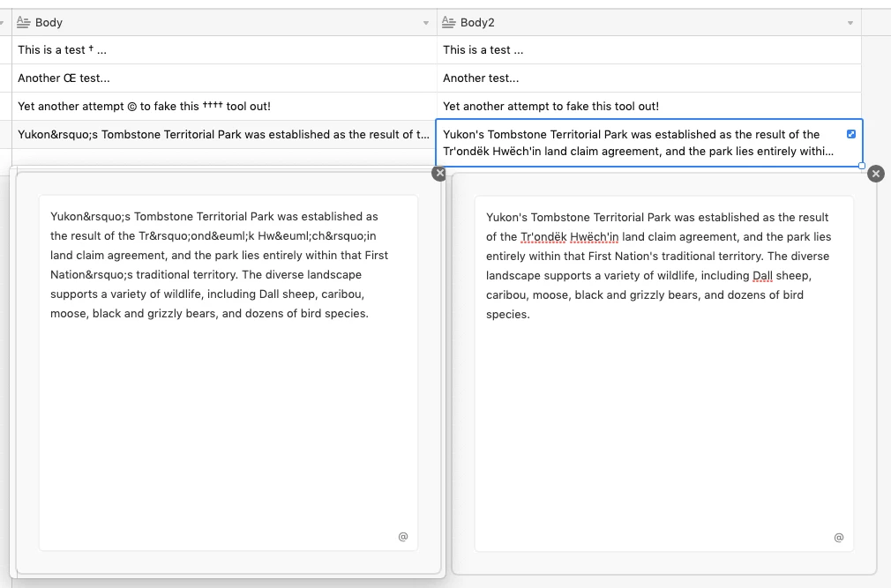Image resolution: width=891 pixels, height=588 pixels.
Task: Select the Body2 column header label
Action: 477,22
